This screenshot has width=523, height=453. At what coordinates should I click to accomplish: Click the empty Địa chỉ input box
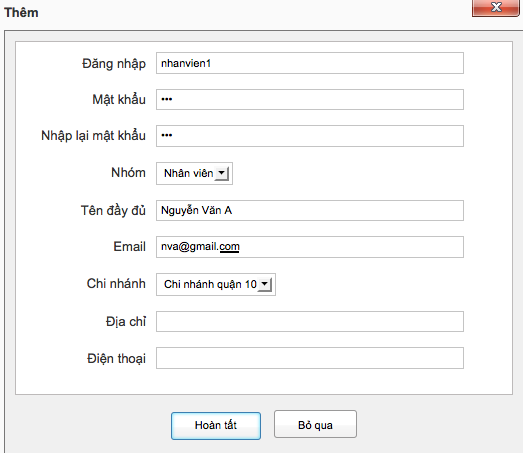click(x=310, y=322)
